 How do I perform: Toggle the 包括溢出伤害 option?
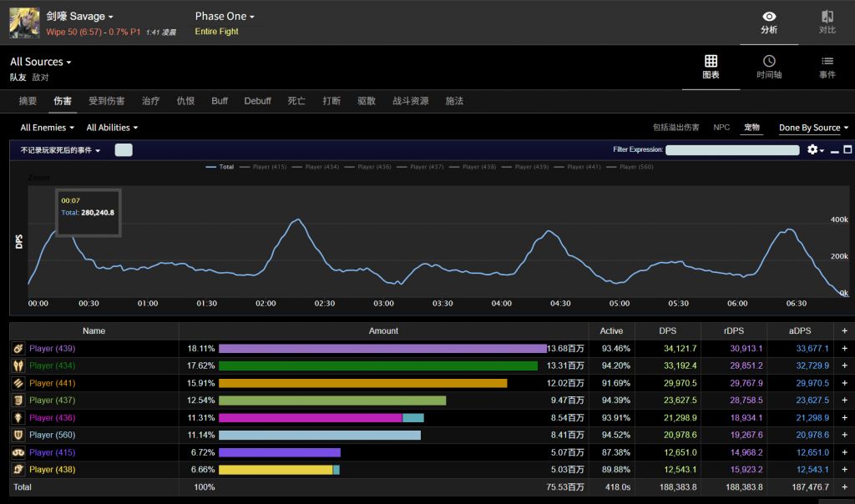point(675,128)
